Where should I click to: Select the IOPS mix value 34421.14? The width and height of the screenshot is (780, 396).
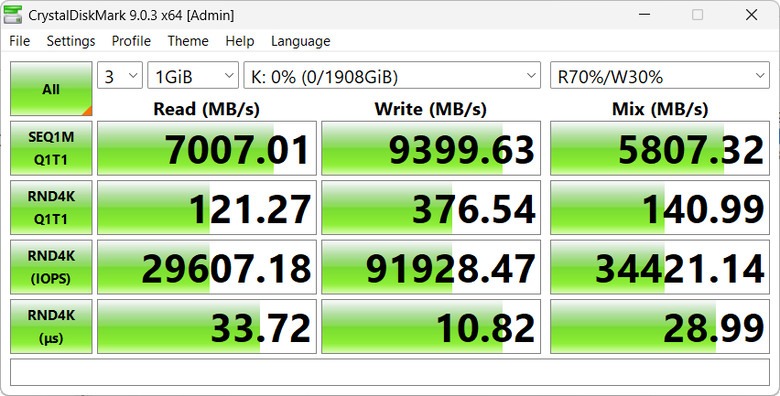click(660, 267)
